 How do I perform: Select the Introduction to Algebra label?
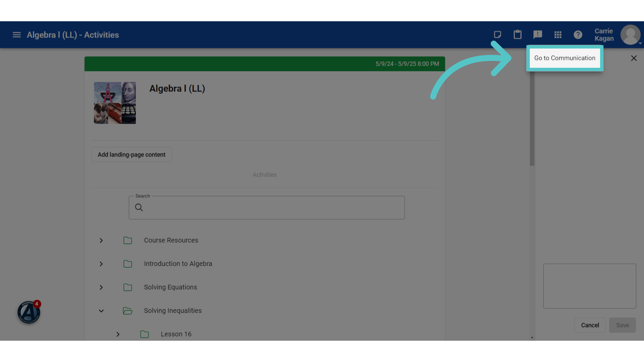click(178, 264)
